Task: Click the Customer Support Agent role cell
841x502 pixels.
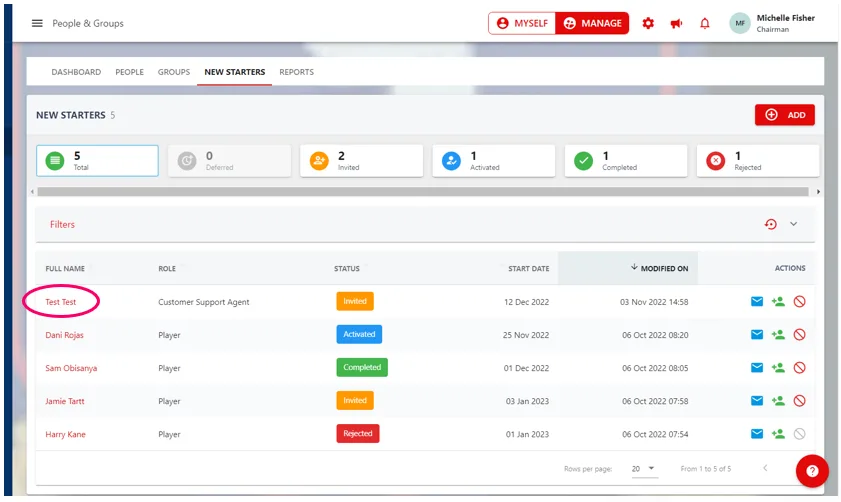Action: pos(204,302)
